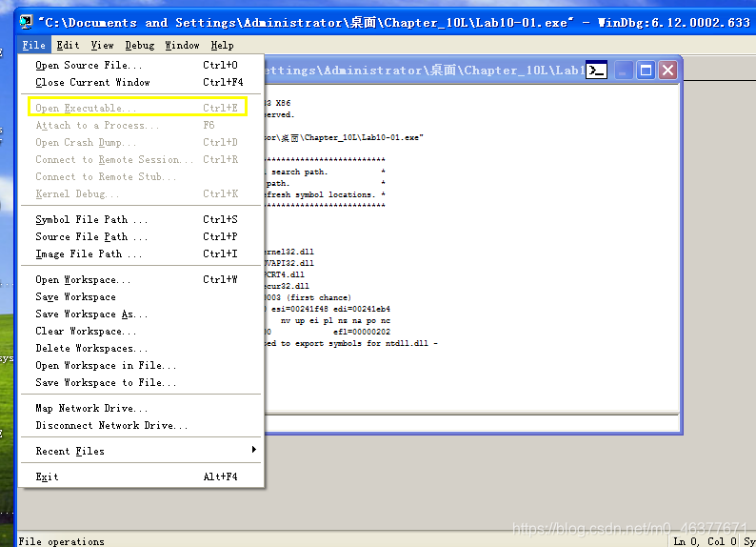The height and width of the screenshot is (547, 756).
Task: Click the 'Ln 0, Col 0' status bar entry
Action: pyautogui.click(x=705, y=541)
